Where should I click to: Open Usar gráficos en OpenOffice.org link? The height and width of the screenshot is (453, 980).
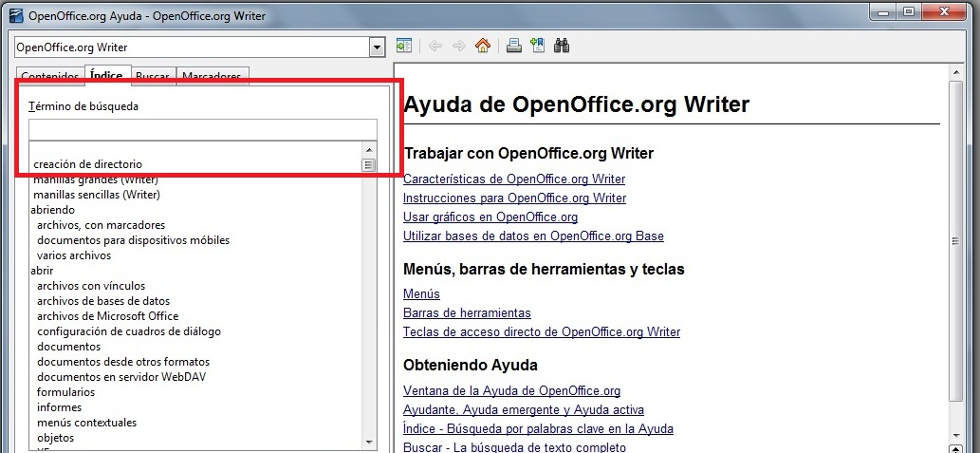490,217
